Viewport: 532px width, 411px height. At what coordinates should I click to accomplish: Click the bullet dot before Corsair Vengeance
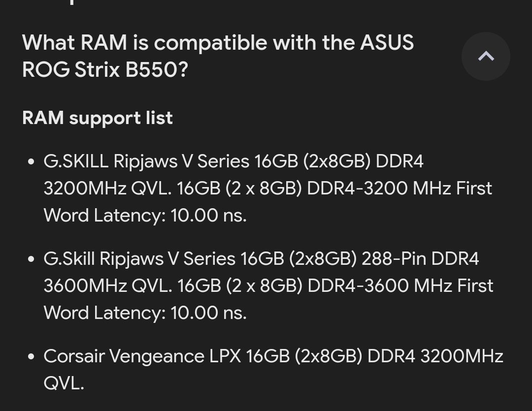pos(31,357)
